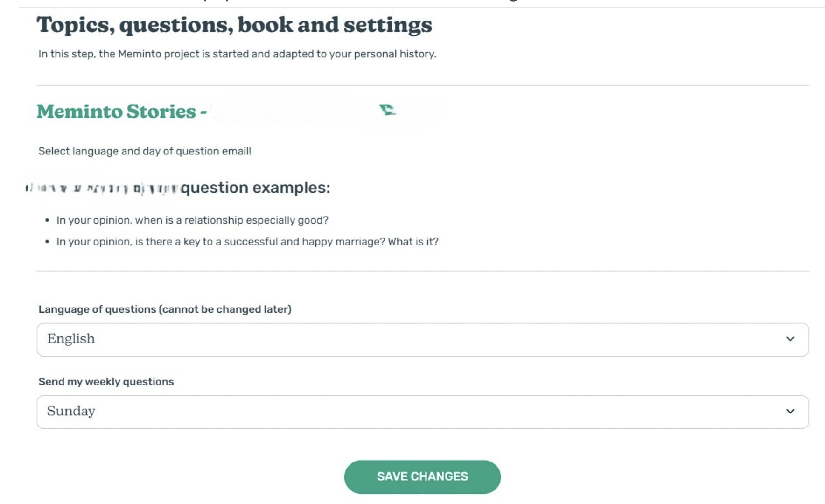This screenshot has height=504, width=825.
Task: Click the small green icon after Meminto Stories
Action: (x=387, y=110)
